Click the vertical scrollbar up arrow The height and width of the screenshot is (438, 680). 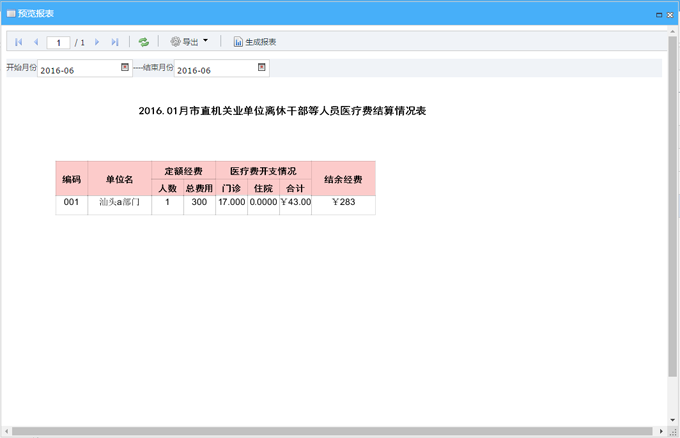tap(673, 32)
